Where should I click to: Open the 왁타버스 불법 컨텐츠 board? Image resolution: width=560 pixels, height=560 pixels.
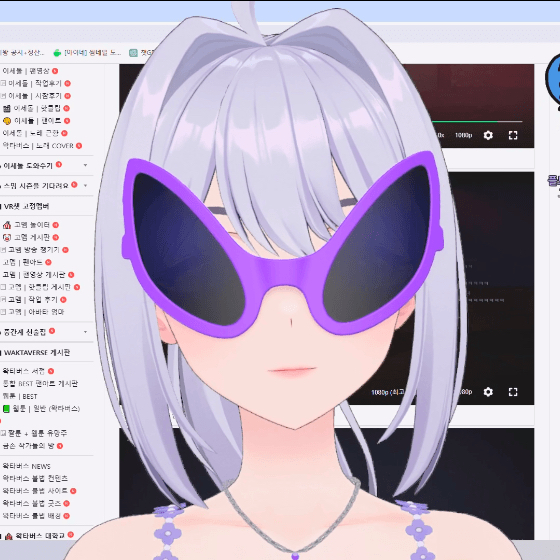[x=35, y=478]
